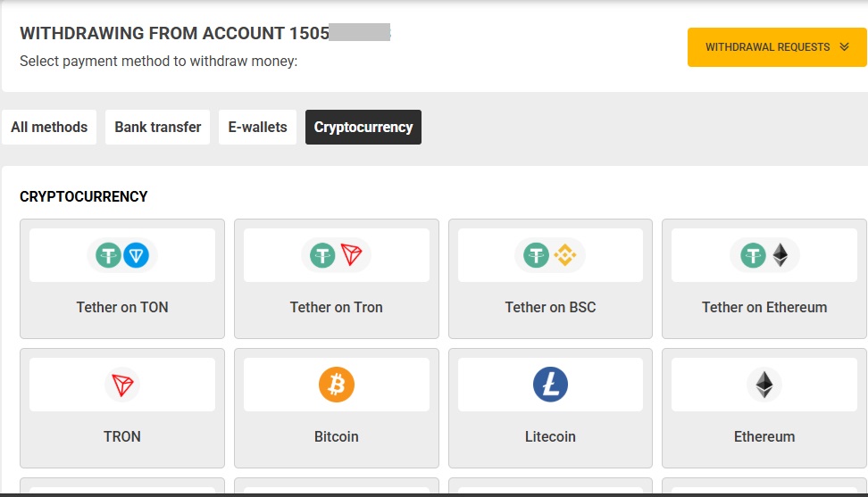Choose the Litecoin withdrawal label
This screenshot has width=868, height=497.
(x=550, y=436)
